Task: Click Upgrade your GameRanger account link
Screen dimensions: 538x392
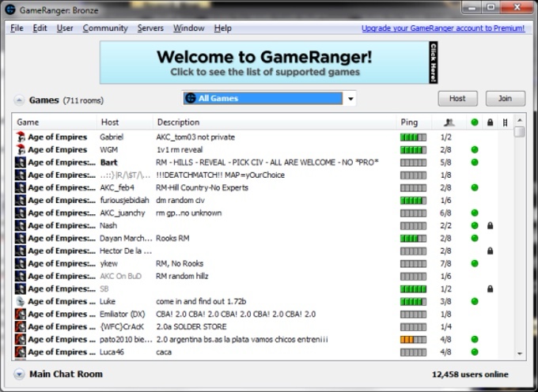Action: (443, 28)
